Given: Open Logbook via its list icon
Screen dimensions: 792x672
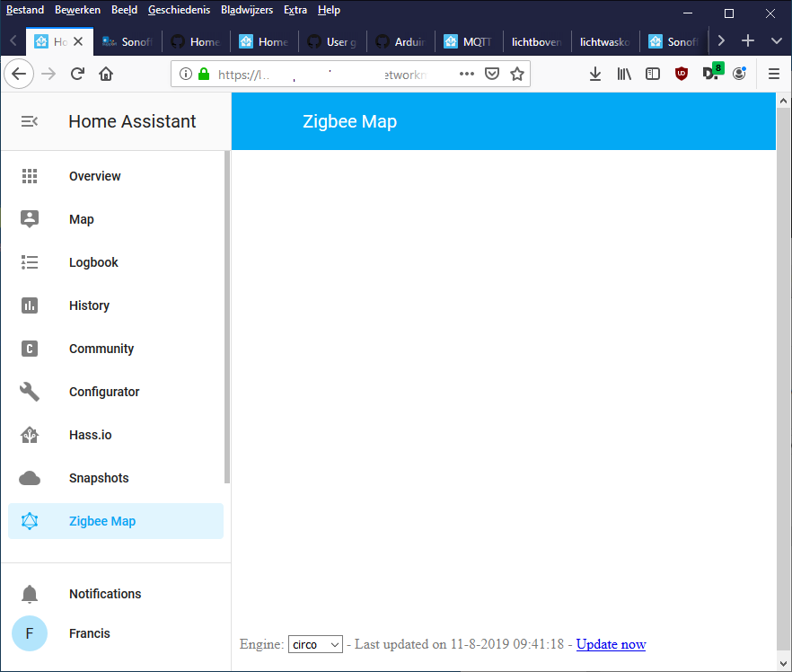Looking at the screenshot, I should [30, 262].
